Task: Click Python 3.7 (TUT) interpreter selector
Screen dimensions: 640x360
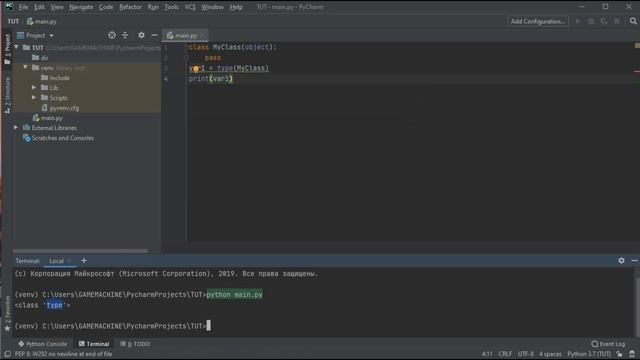Action: [589, 354]
